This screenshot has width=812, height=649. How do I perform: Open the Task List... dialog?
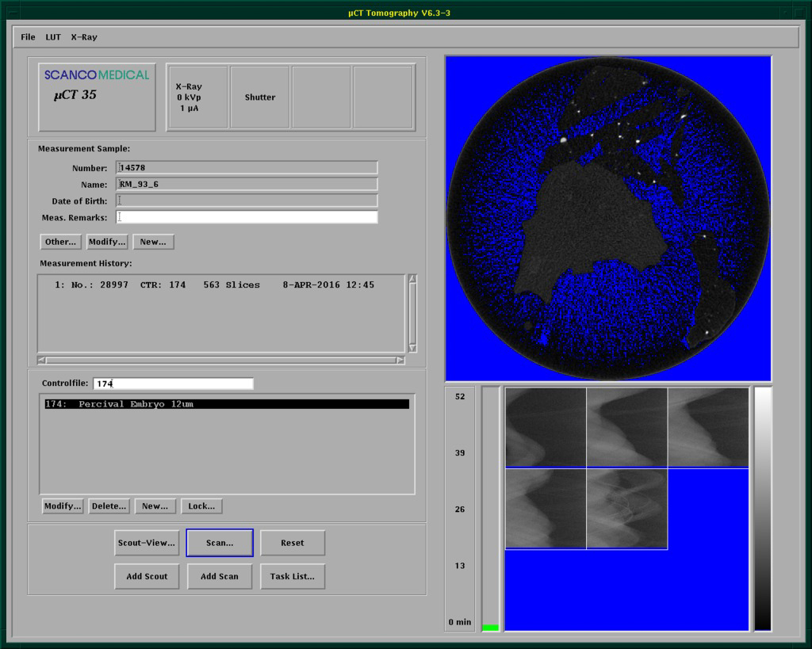[292, 576]
